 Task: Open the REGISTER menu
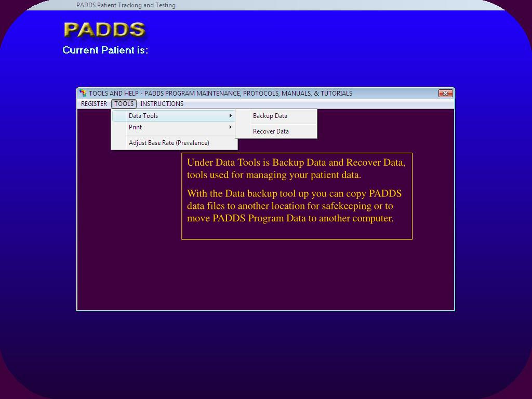pyautogui.click(x=94, y=104)
